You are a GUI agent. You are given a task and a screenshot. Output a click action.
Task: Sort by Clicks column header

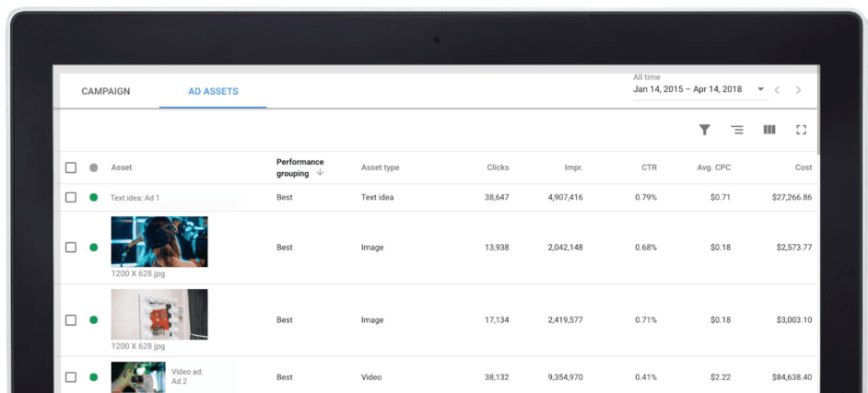(x=498, y=168)
